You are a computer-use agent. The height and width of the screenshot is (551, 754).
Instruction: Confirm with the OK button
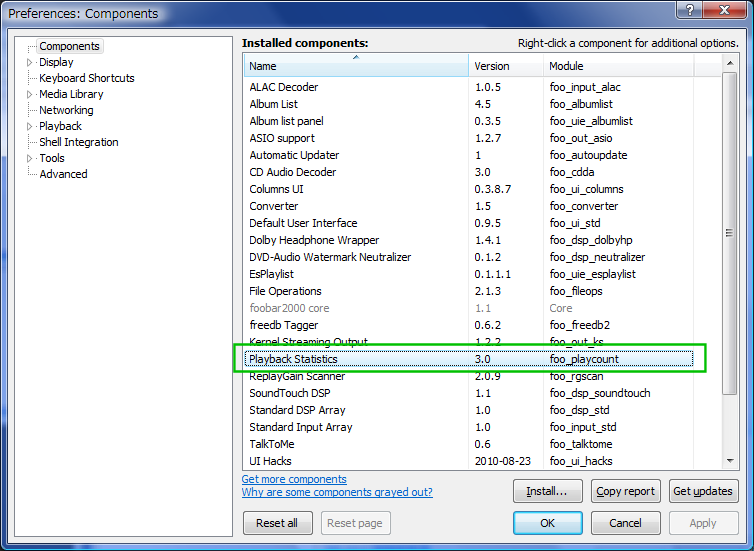coord(548,523)
